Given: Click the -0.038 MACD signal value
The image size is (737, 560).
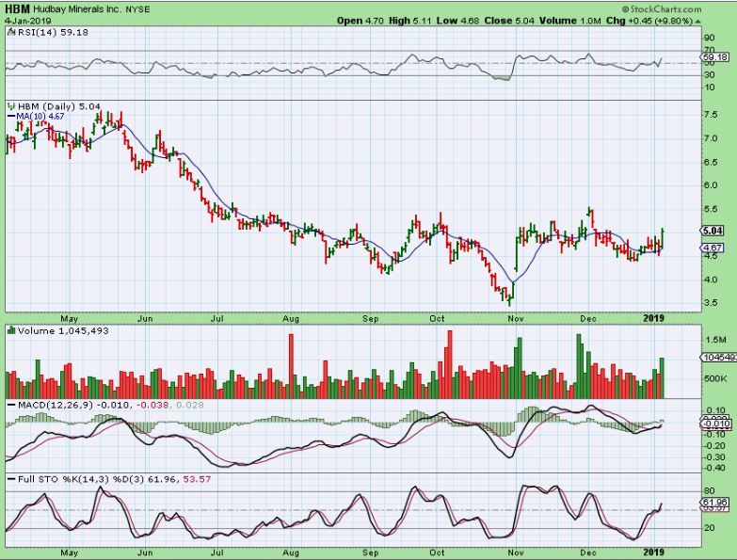Looking at the screenshot, I should (152, 405).
